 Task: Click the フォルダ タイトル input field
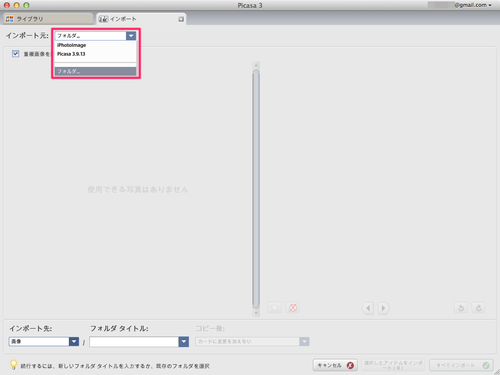[134, 342]
